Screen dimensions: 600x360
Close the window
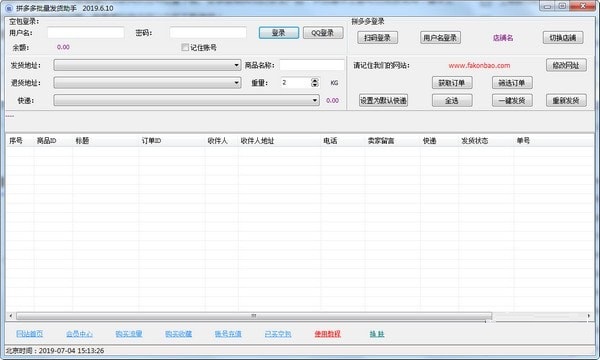point(582,6)
